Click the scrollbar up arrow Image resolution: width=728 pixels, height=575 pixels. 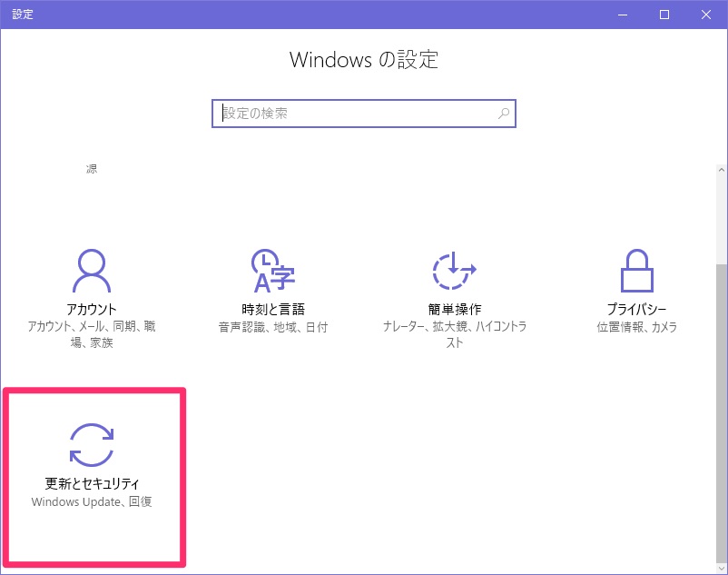[x=721, y=170]
